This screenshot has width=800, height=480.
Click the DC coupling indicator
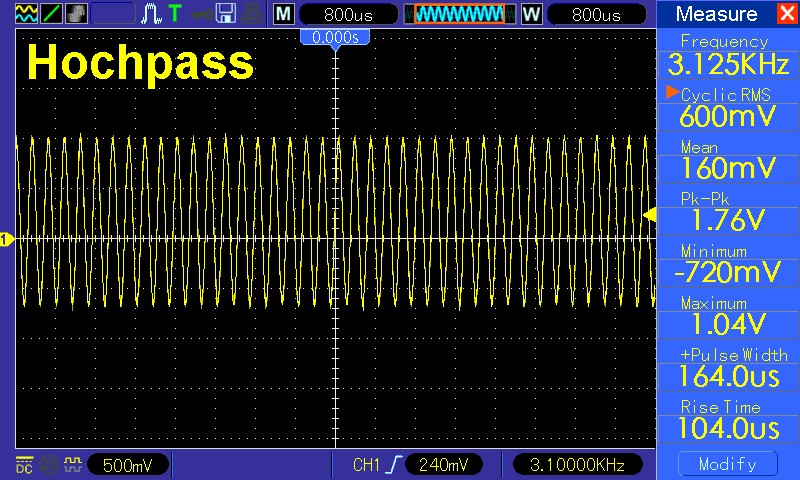point(24,465)
